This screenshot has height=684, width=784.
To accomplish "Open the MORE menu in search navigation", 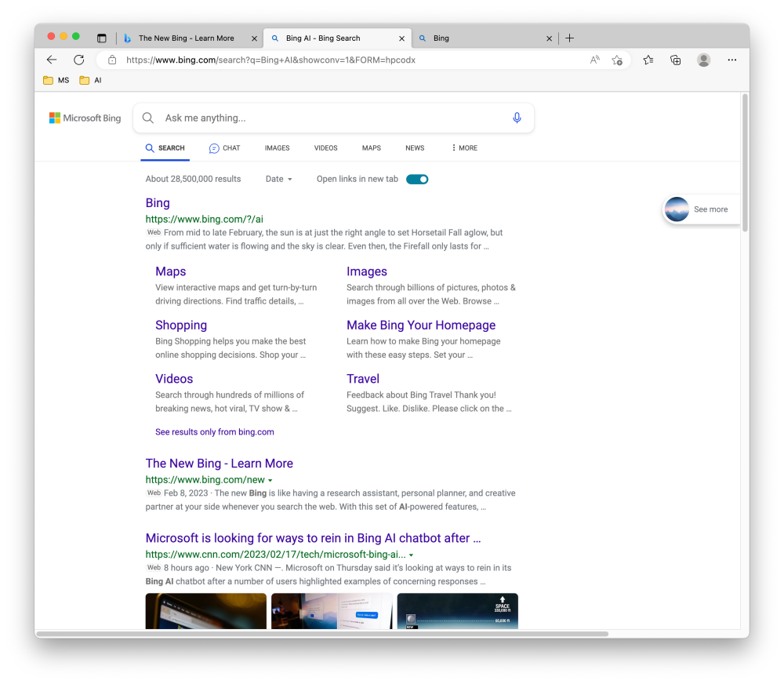I will coord(464,148).
